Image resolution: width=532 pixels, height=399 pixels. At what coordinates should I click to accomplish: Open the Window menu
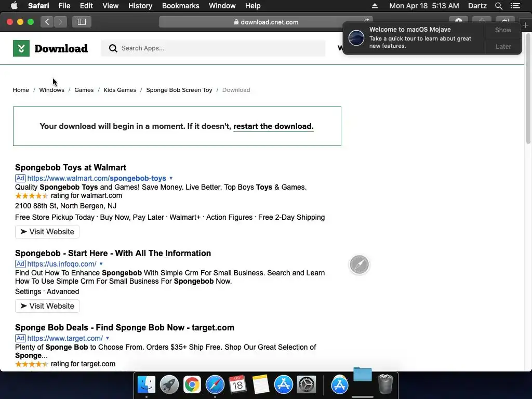(222, 6)
